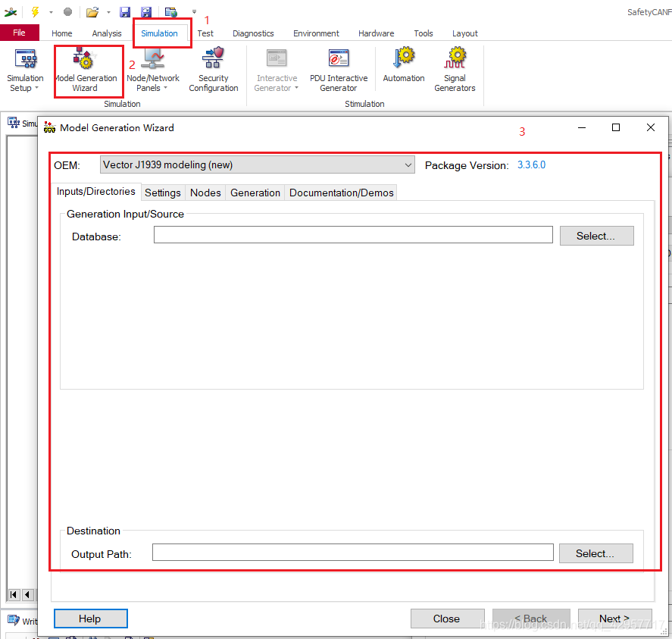The height and width of the screenshot is (639, 672).
Task: Open PDU Interactive Generator
Action: tap(339, 70)
